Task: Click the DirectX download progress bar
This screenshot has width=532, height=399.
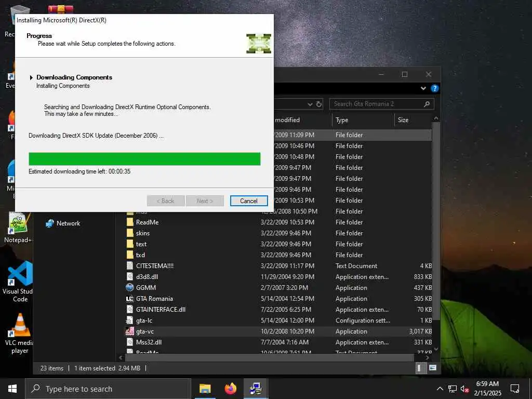Action: point(144,159)
